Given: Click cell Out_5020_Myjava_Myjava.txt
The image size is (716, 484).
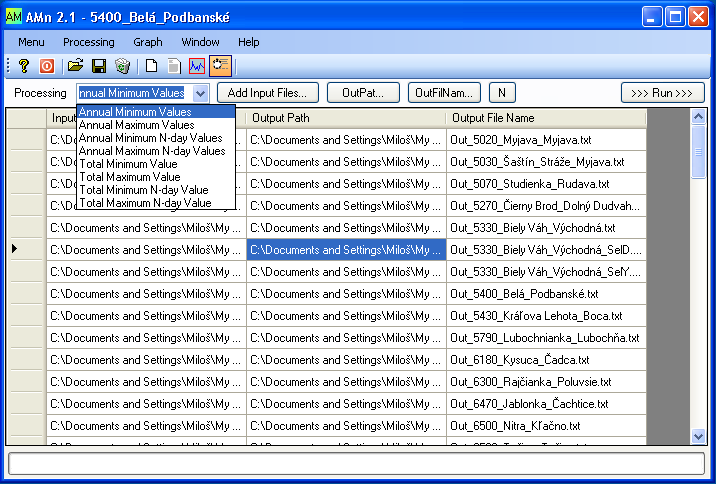Looking at the screenshot, I should pos(546,140).
